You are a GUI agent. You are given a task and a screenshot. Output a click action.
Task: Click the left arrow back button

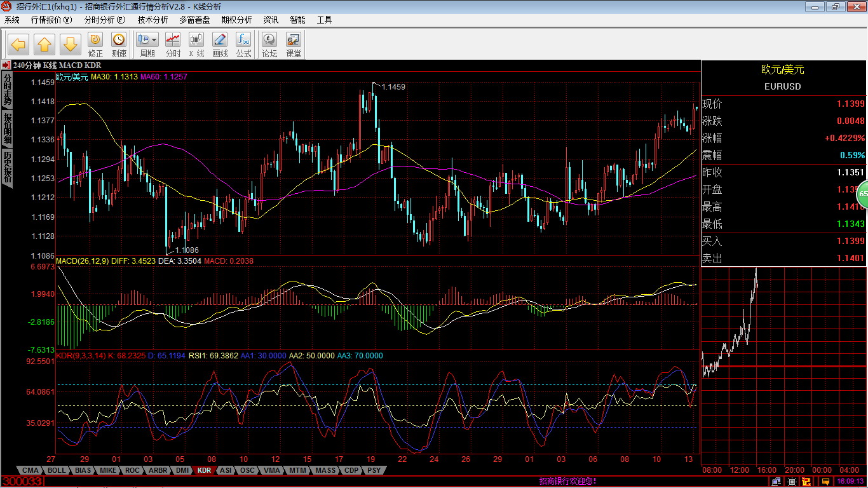tap(18, 44)
